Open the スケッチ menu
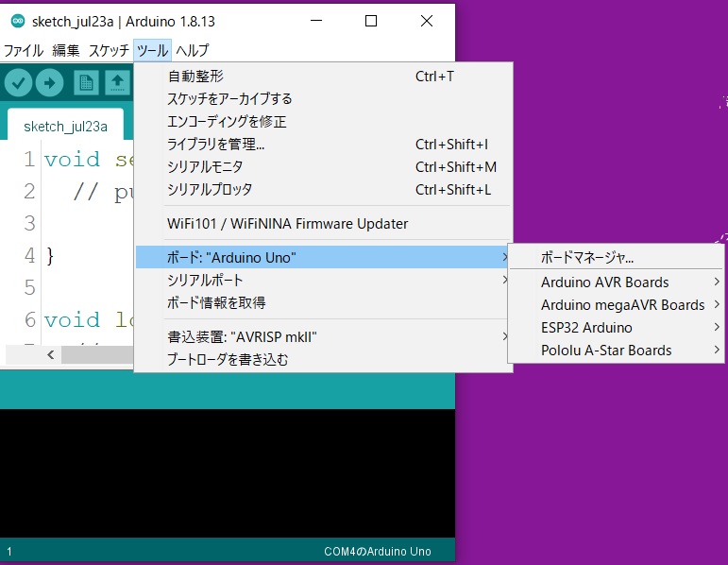 pos(109,50)
